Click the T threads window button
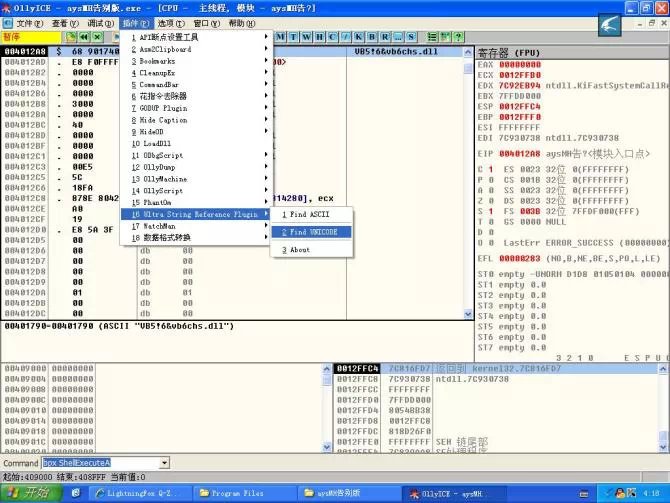This screenshot has height=503, width=670. click(x=292, y=37)
